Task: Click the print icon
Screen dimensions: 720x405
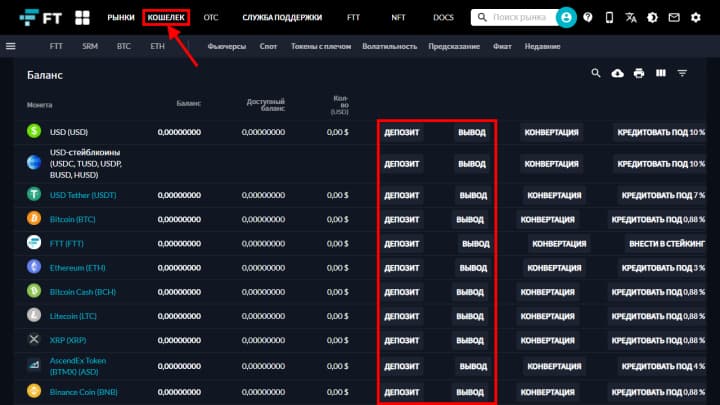Action: click(x=639, y=73)
